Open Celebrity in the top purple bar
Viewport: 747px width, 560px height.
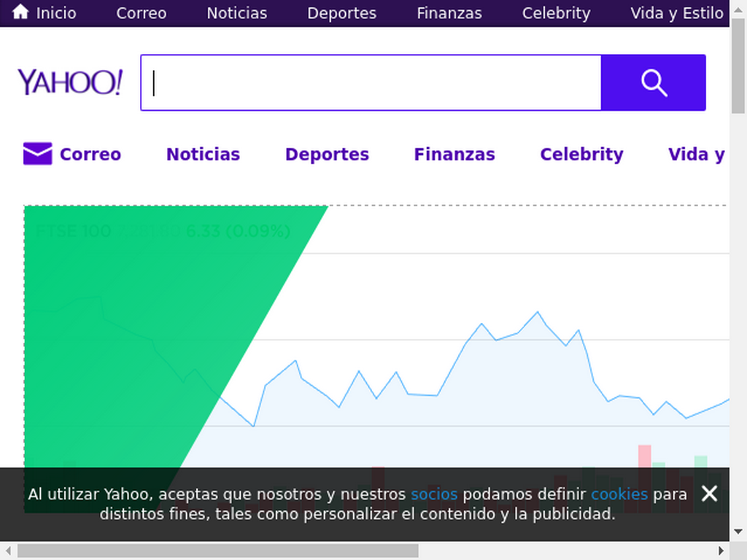click(x=556, y=13)
